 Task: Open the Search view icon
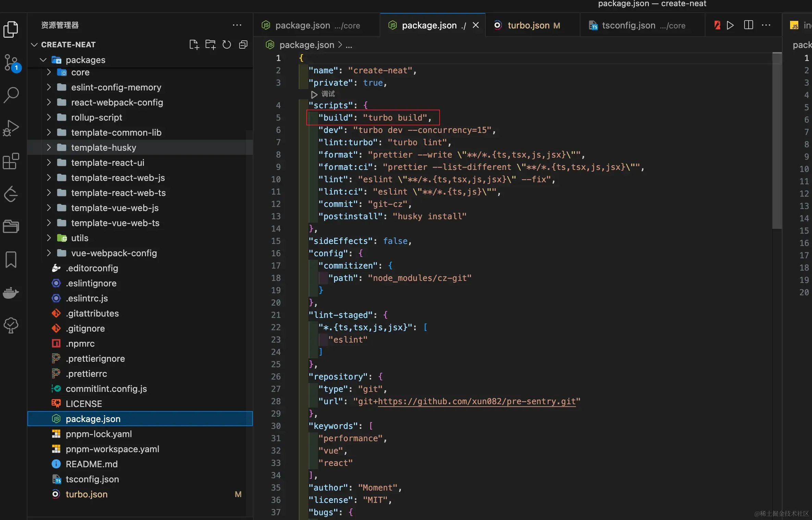click(11, 95)
